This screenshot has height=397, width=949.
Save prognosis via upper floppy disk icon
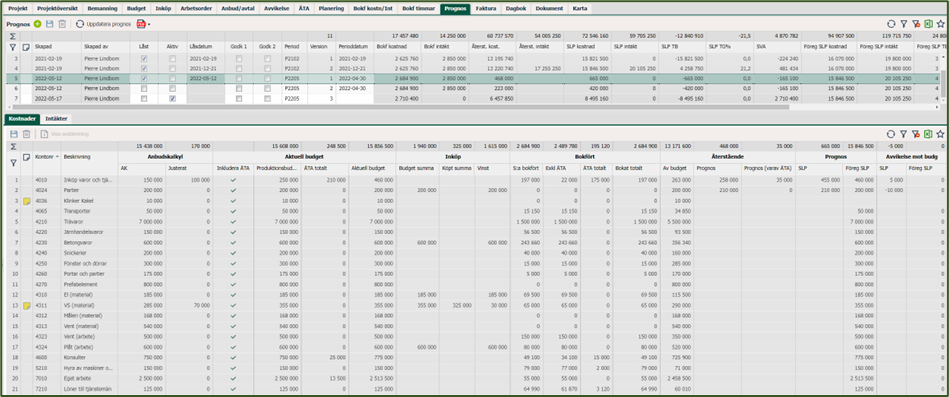tap(50, 24)
